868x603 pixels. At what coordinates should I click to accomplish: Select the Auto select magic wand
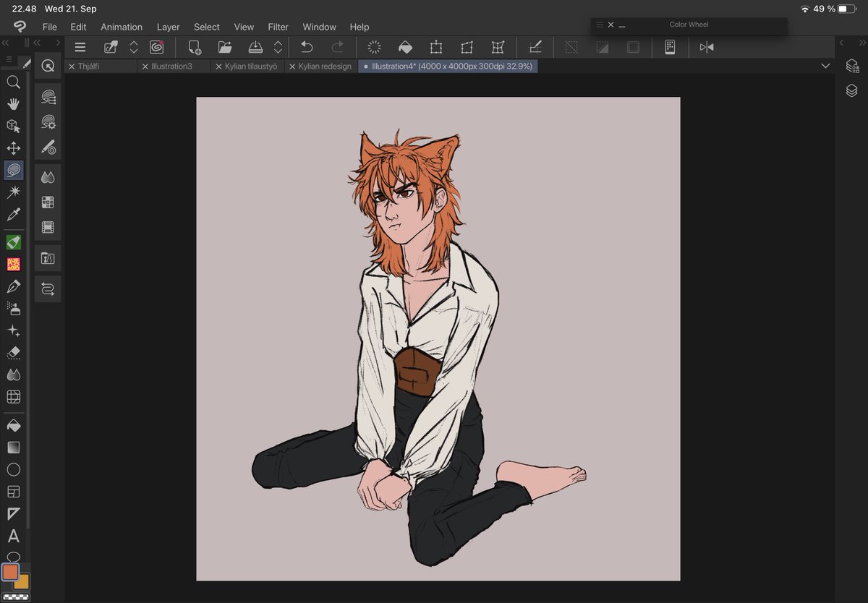(x=13, y=192)
